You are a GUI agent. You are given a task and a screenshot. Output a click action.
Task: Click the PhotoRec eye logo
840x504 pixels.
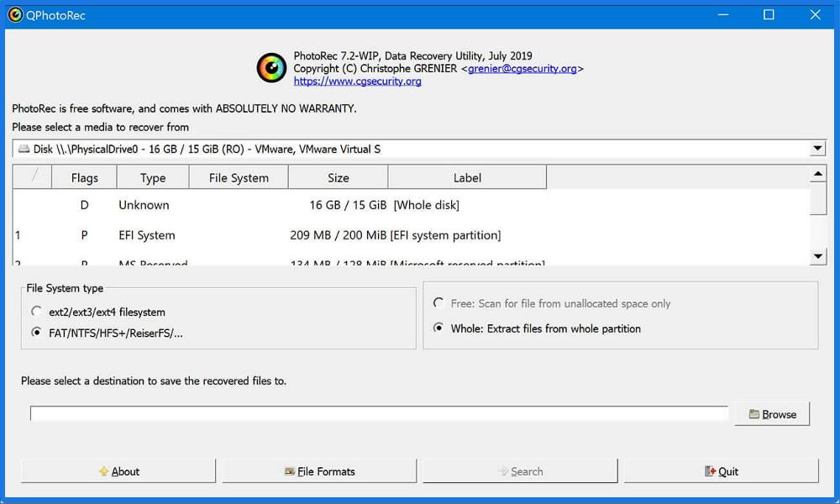pos(271,68)
